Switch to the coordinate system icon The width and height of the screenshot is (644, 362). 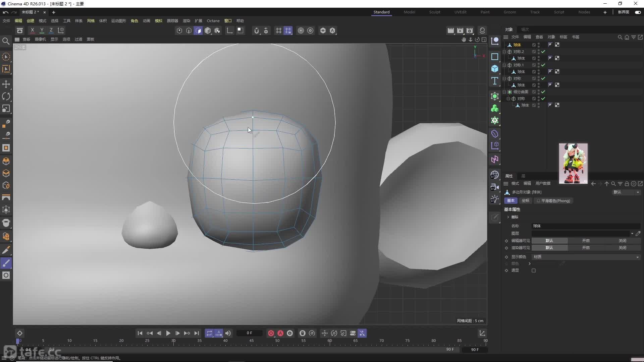[61, 31]
